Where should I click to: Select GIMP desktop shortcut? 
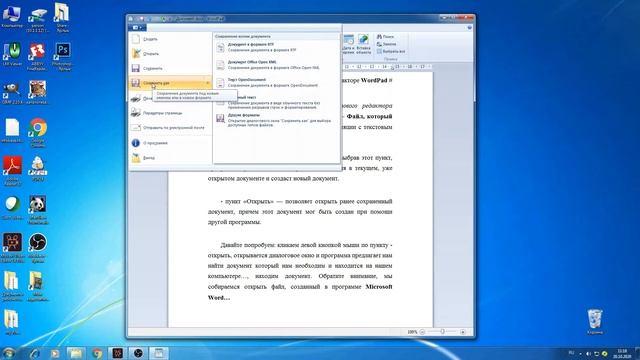[x=12, y=93]
